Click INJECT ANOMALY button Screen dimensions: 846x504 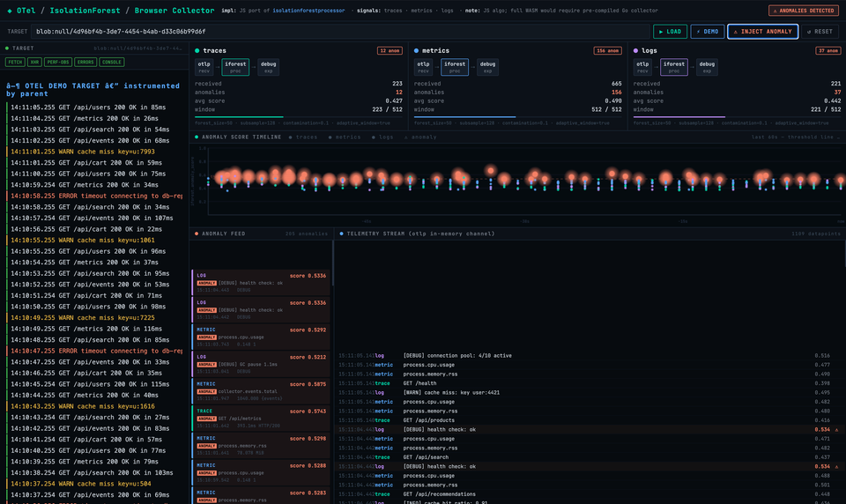(763, 32)
